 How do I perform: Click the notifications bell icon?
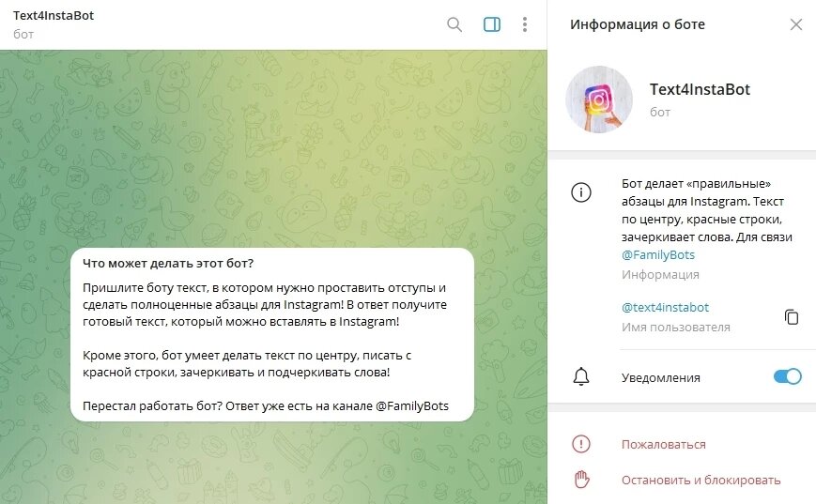tap(580, 376)
